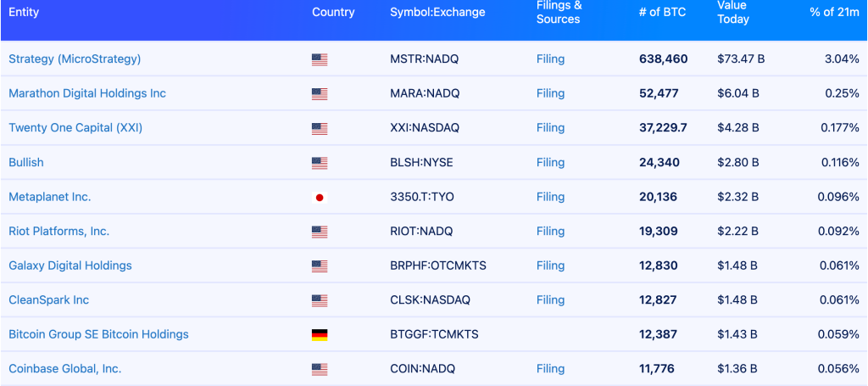
Task: Click the US flag beside CleanSpark Inc
Action: (x=320, y=300)
